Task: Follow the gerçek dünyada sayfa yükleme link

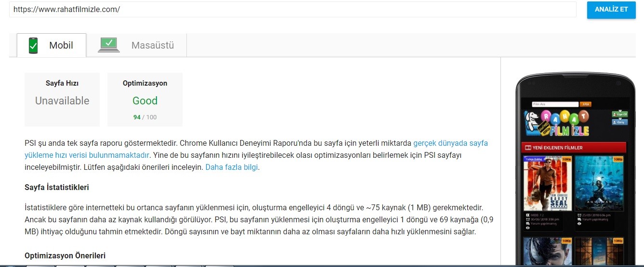Action: 256,149
